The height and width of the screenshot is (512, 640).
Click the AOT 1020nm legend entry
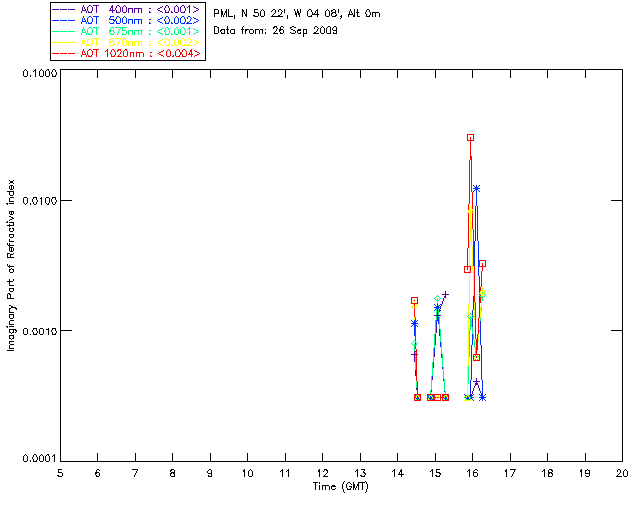tap(126, 53)
